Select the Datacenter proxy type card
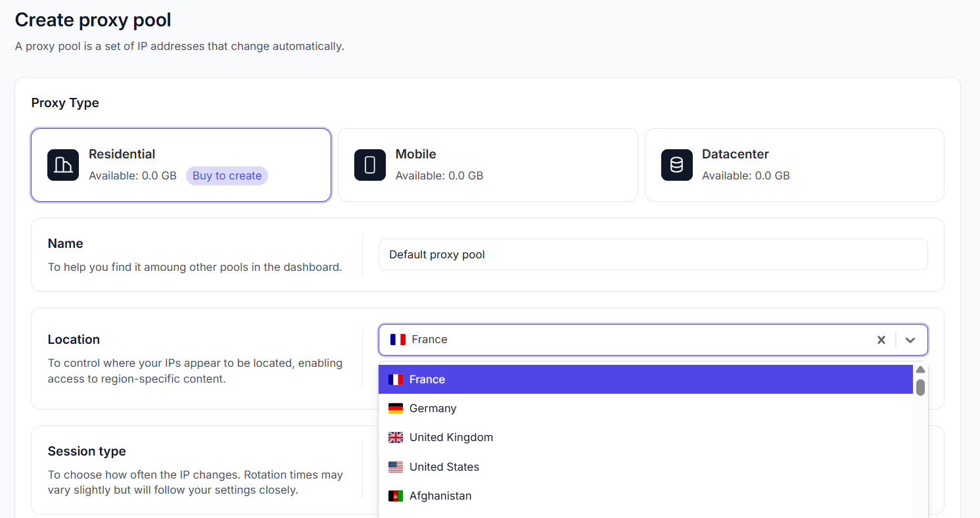Image resolution: width=980 pixels, height=518 pixels. tap(794, 165)
